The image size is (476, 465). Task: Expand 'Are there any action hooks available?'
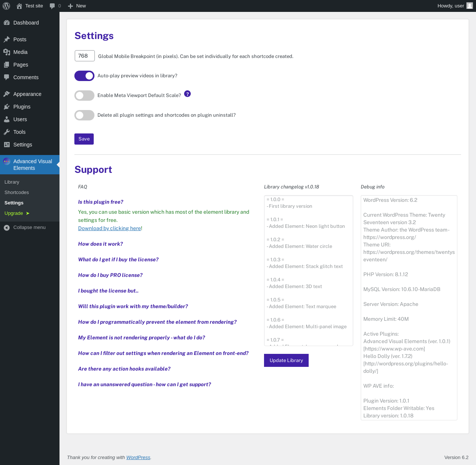pyautogui.click(x=124, y=369)
